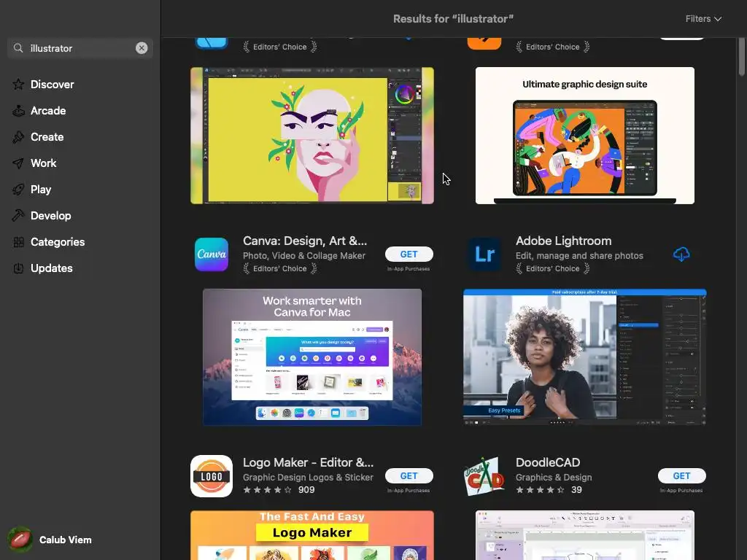747x560 pixels.
Task: Focus the search field containing illustrator
Action: click(x=80, y=48)
